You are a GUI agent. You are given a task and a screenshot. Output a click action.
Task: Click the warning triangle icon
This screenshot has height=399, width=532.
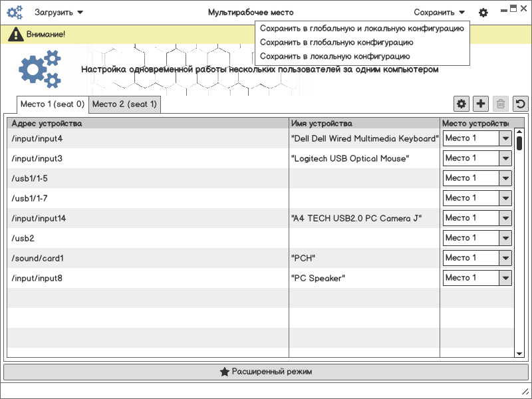[x=15, y=35]
